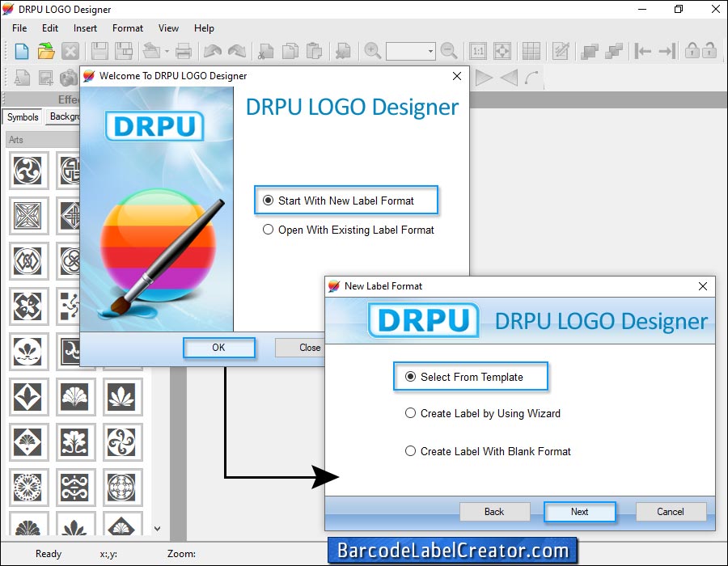
Task: Click the Text tool icon in second toolbar
Action: click(x=22, y=78)
